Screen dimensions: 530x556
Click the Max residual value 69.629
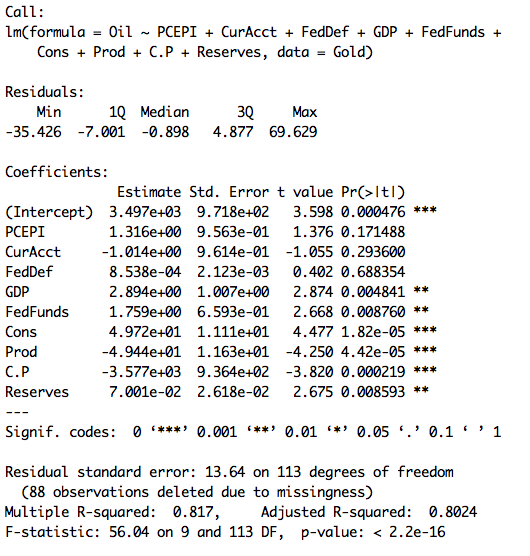pyautogui.click(x=293, y=132)
